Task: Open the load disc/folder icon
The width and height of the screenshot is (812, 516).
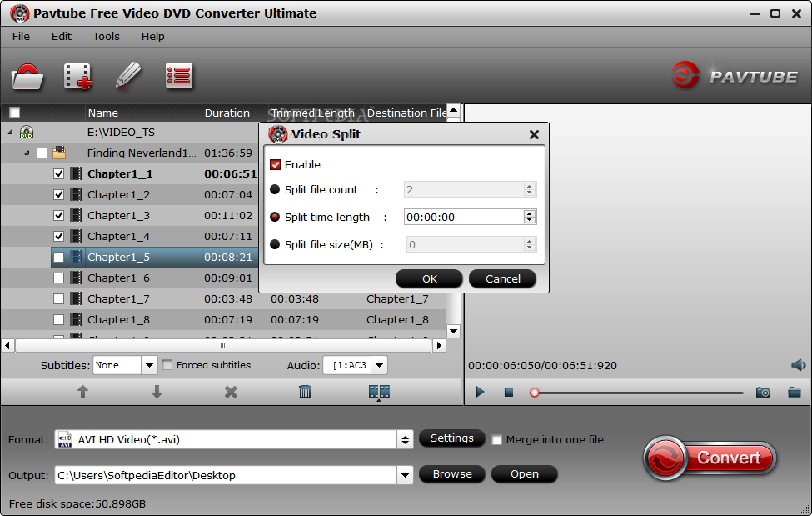Action: click(27, 77)
